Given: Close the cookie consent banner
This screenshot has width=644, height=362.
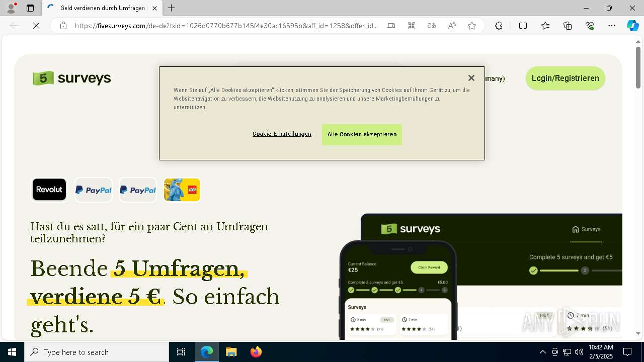Looking at the screenshot, I should click(471, 78).
